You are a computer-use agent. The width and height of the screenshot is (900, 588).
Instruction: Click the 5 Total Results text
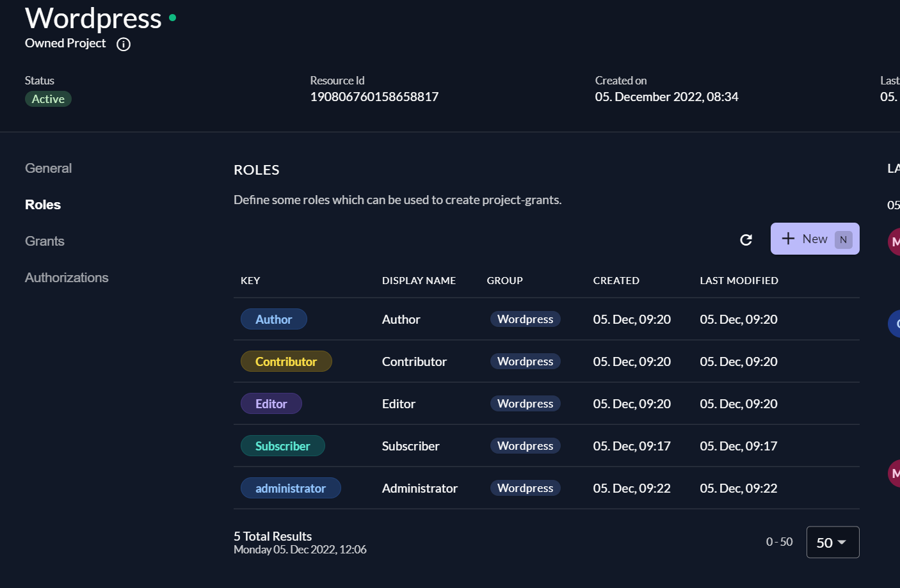pyautogui.click(x=273, y=536)
